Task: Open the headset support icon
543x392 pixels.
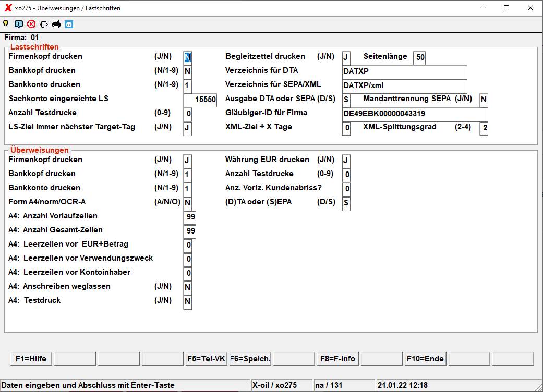Action: [44, 24]
